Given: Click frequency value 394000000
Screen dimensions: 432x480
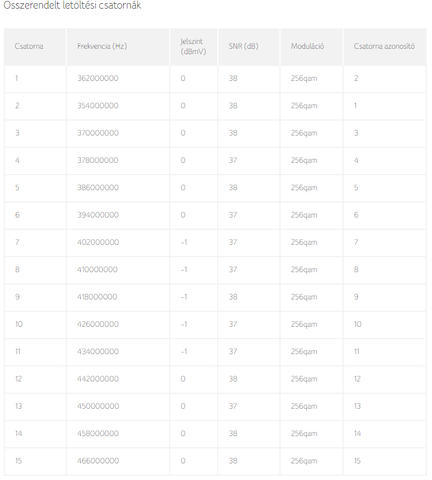Looking at the screenshot, I should point(98,215).
